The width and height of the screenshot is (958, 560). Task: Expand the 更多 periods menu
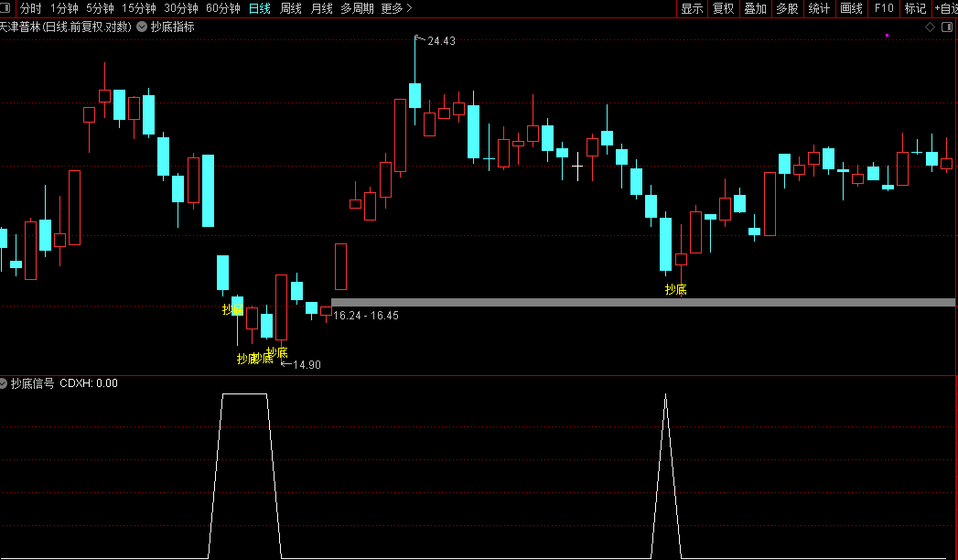[396, 8]
